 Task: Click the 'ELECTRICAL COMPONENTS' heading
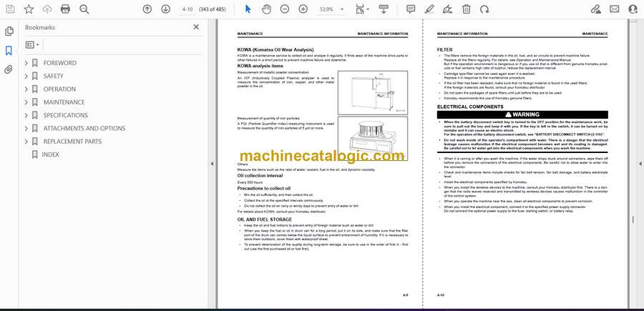click(x=470, y=107)
